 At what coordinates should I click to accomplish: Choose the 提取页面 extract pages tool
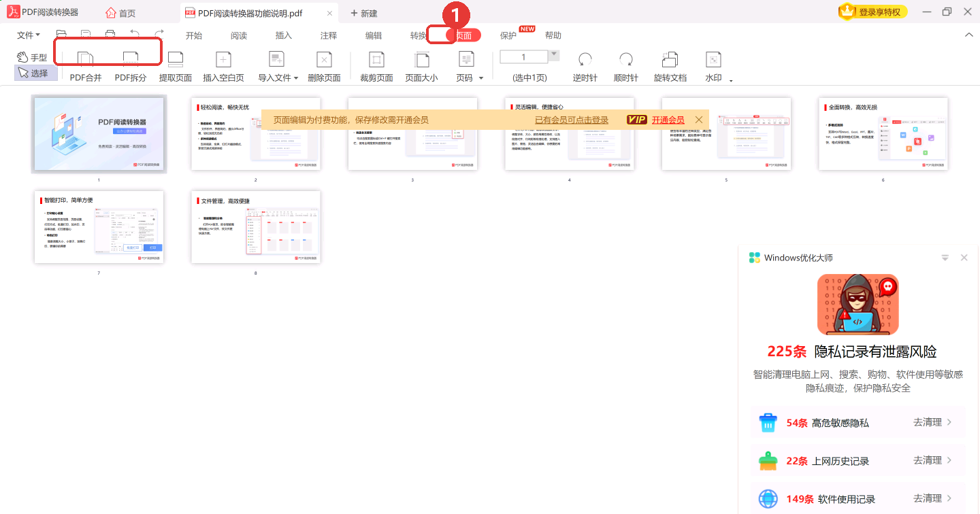pos(176,67)
